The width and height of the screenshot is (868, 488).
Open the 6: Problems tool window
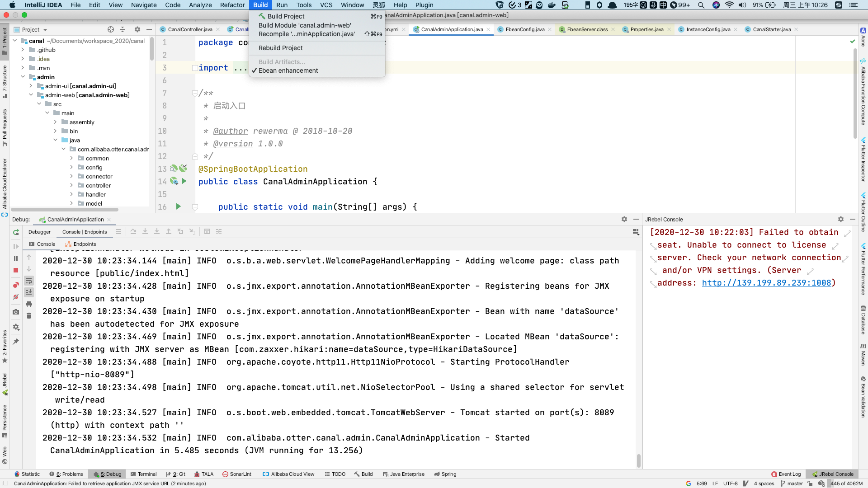[x=66, y=474]
